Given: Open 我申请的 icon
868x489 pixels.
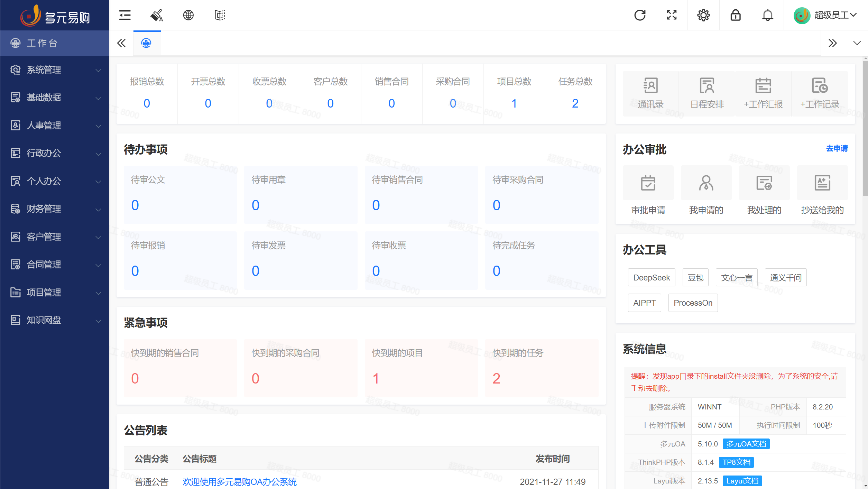Looking at the screenshot, I should [706, 183].
